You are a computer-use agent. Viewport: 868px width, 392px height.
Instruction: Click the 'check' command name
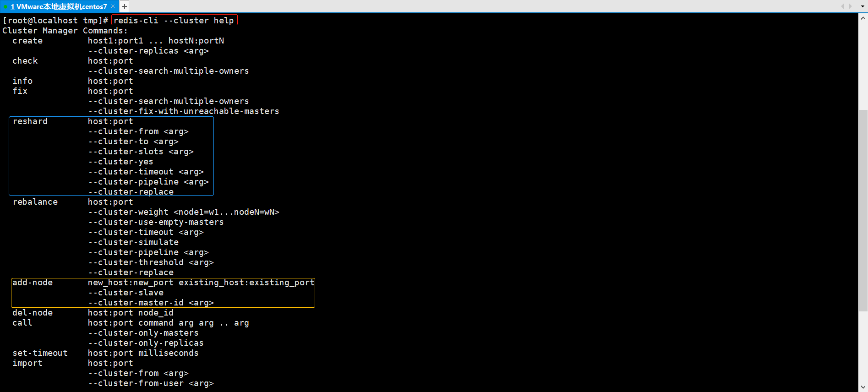(25, 61)
